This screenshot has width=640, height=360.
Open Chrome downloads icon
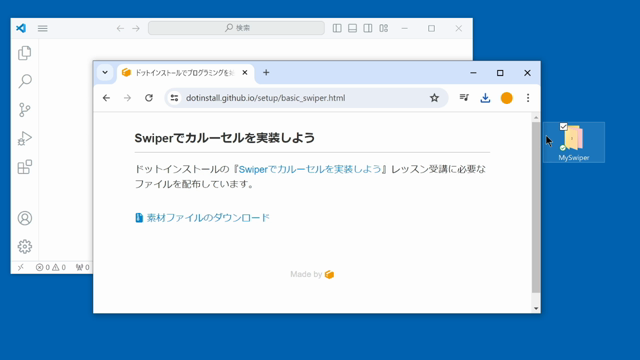pos(485,98)
